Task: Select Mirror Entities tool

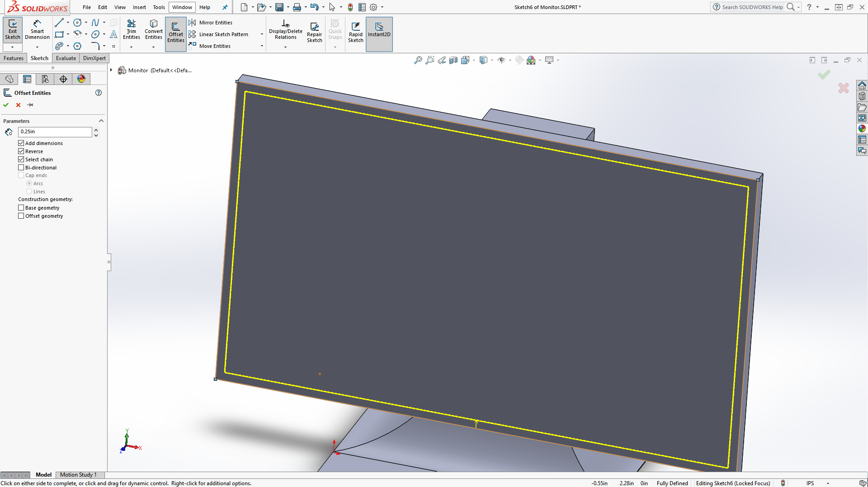Action: 216,23
